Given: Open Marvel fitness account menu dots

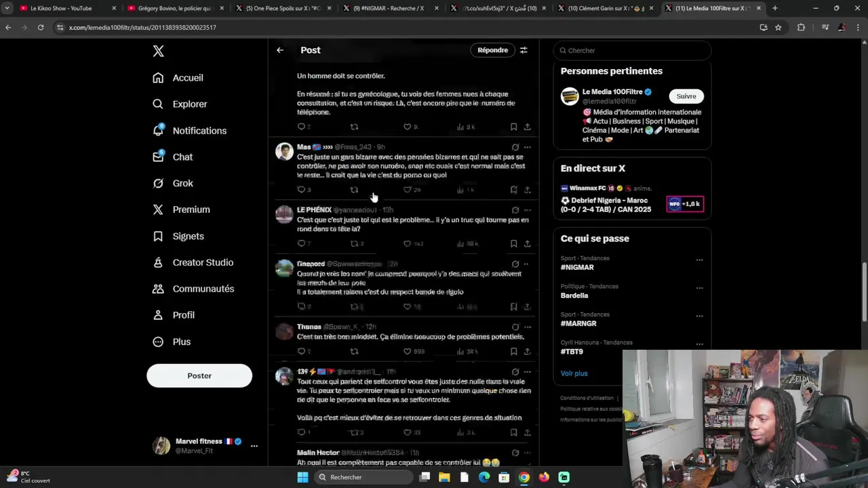Looking at the screenshot, I should coord(254,446).
